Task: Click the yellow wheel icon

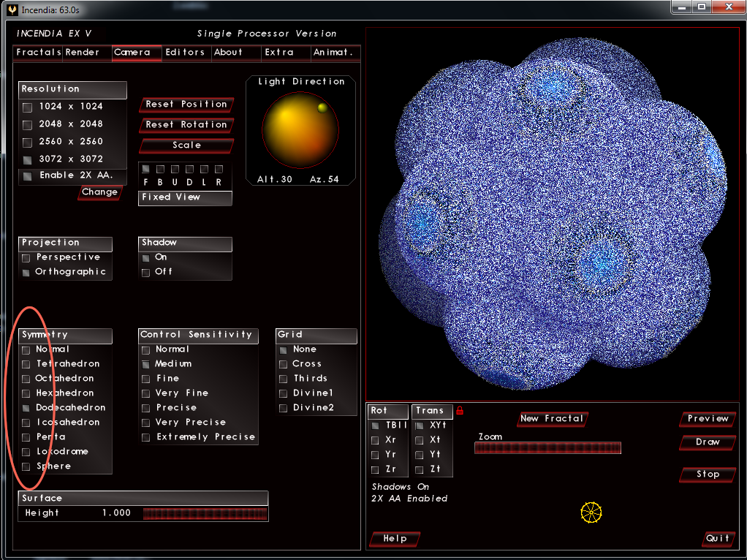Action: tap(591, 512)
